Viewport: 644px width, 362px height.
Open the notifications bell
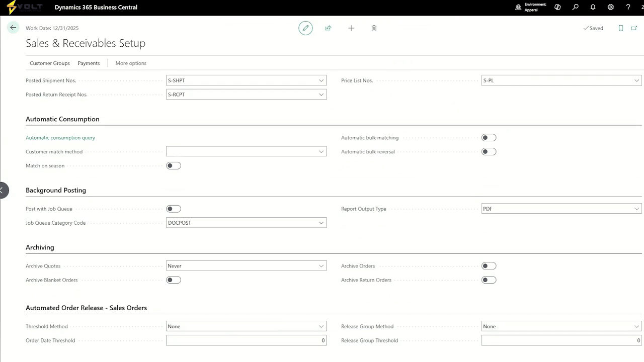pos(593,7)
